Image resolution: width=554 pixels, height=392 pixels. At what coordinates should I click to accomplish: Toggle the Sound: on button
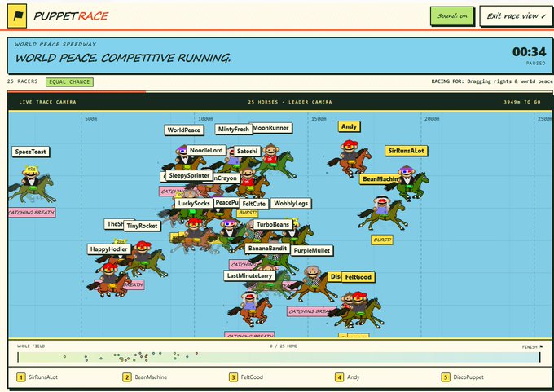tap(452, 16)
